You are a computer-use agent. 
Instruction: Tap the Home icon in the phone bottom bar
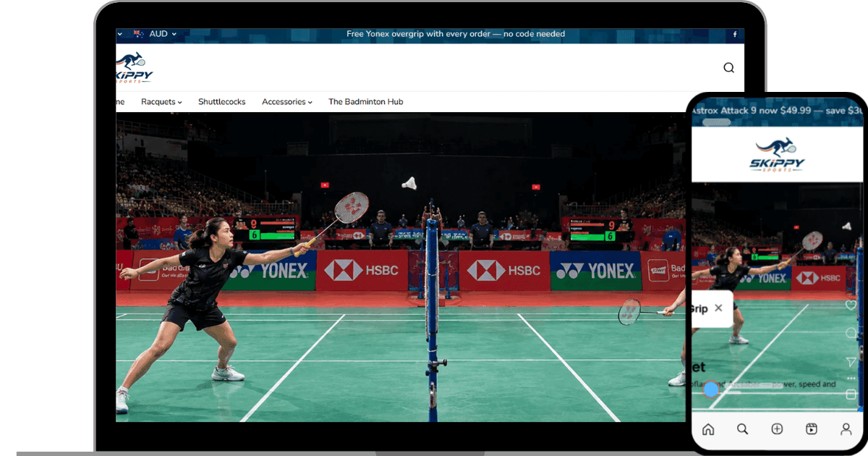[x=708, y=429]
